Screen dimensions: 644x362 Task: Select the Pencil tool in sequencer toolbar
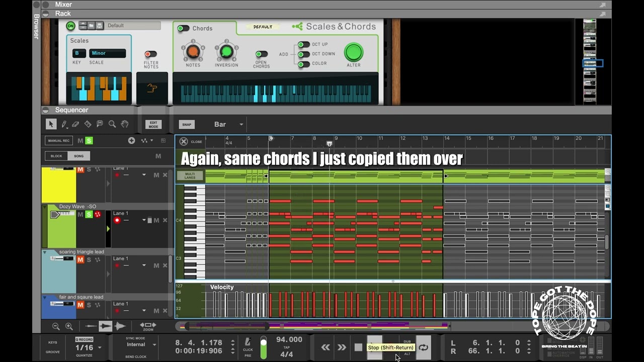coord(64,124)
